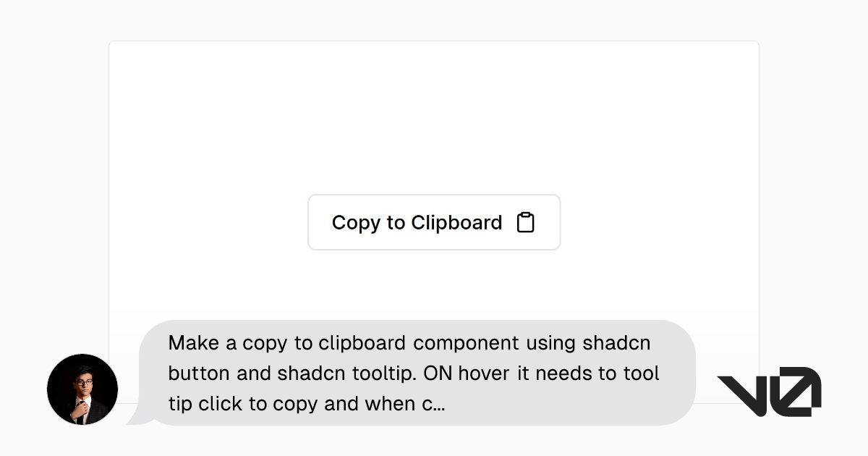This screenshot has width=868, height=456.
Task: Click the rounded border of the Copy button
Action: pyautogui.click(x=434, y=195)
